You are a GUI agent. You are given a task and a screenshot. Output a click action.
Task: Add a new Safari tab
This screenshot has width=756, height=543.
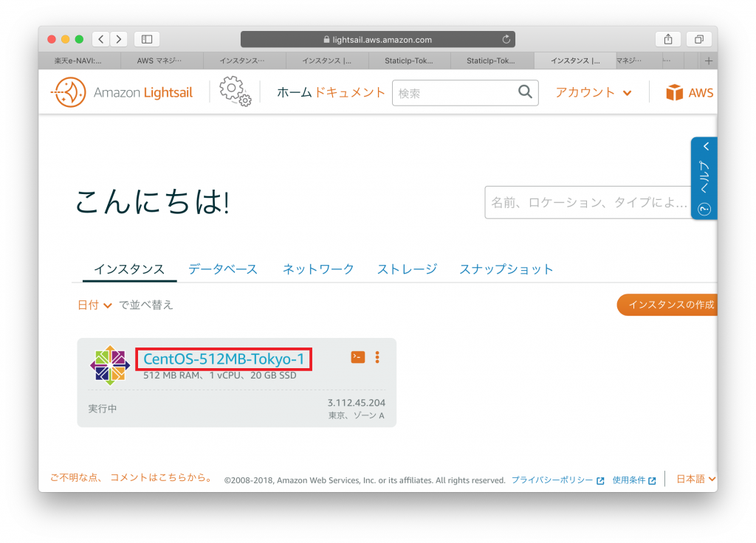708,60
